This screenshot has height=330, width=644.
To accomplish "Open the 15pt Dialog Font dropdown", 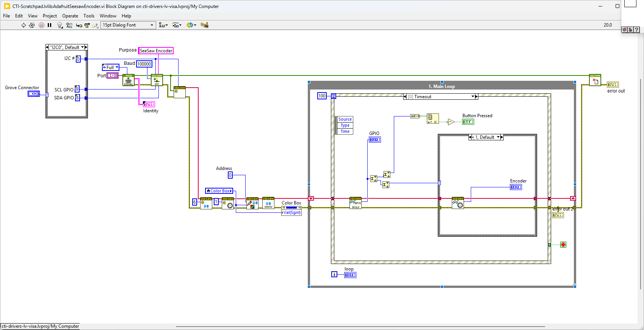I will (128, 25).
